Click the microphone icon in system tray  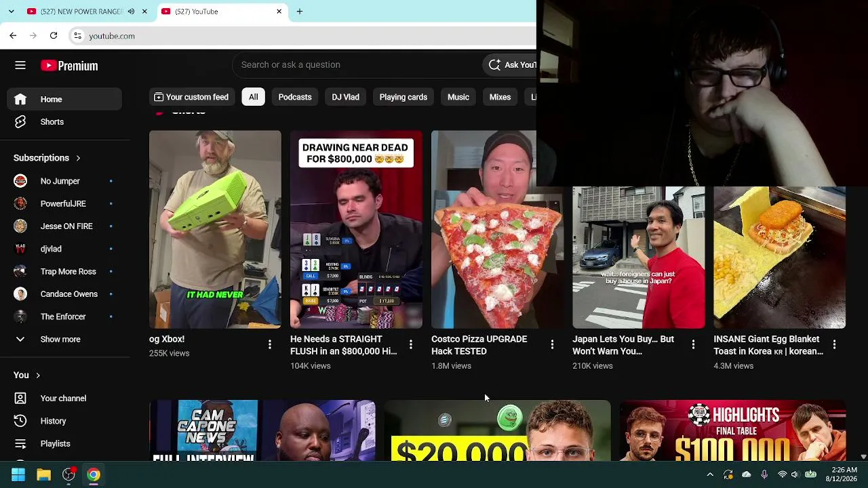pos(764,474)
